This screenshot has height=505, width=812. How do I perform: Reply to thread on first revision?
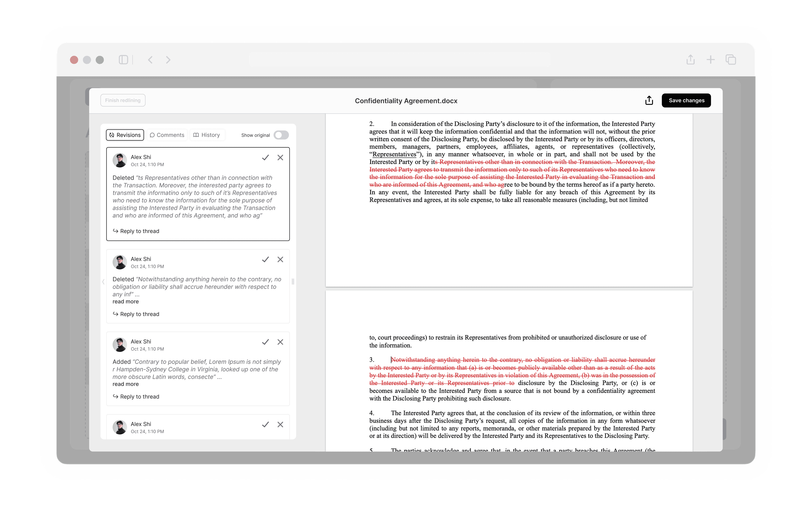point(136,231)
